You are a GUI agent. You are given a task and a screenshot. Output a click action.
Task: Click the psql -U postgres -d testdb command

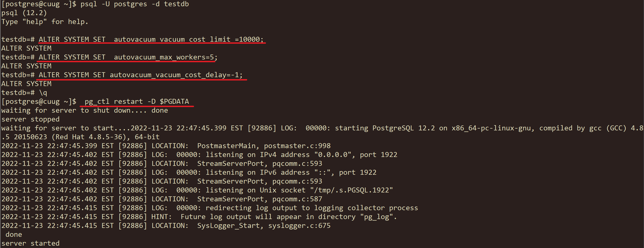(x=134, y=4)
